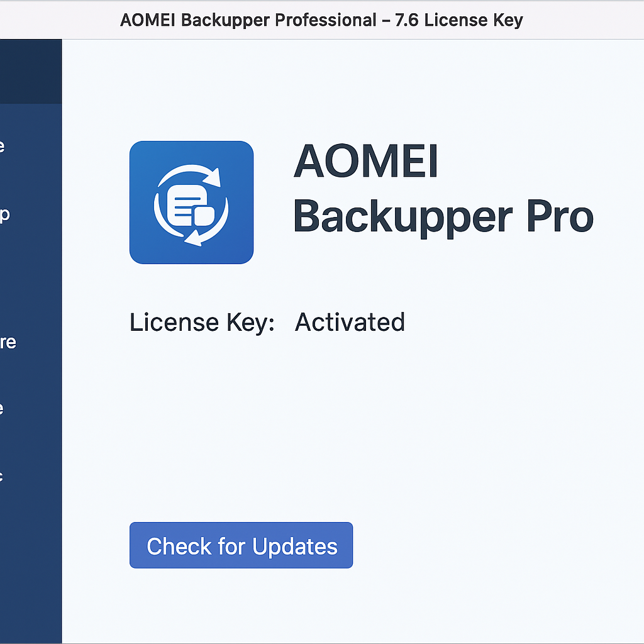The width and height of the screenshot is (644, 644).
Task: Click the document symbol inside the logo
Action: [186, 205]
